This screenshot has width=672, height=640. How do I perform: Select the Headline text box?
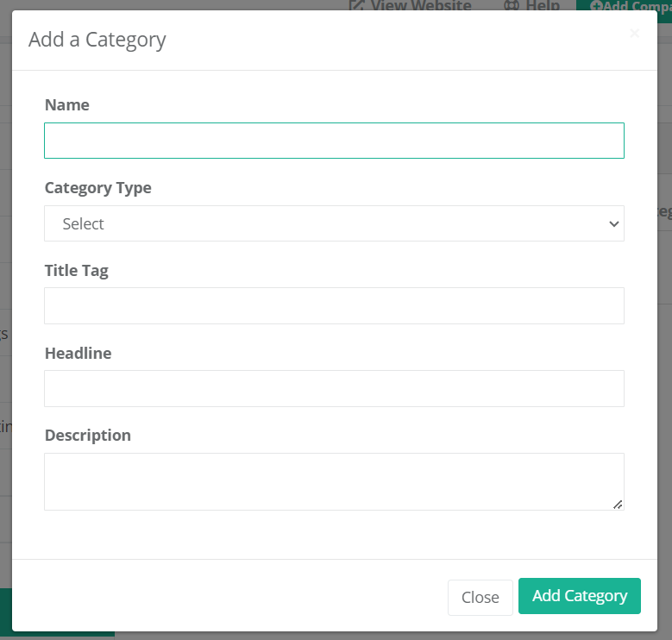pyautogui.click(x=334, y=388)
